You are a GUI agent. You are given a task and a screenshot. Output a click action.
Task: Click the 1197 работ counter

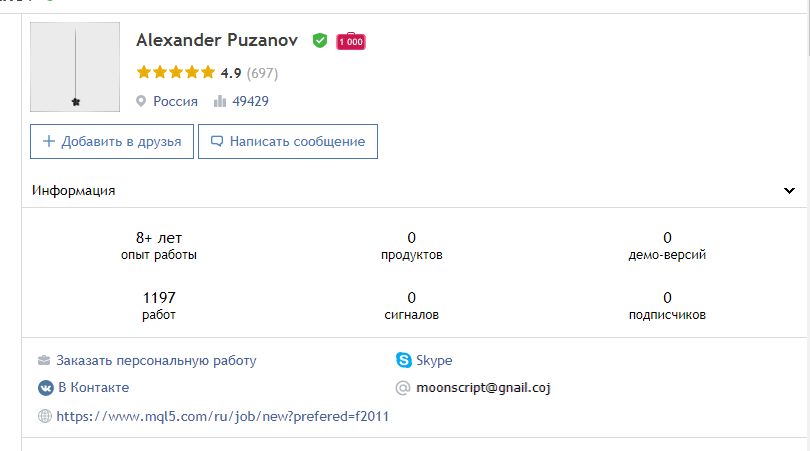click(x=159, y=305)
